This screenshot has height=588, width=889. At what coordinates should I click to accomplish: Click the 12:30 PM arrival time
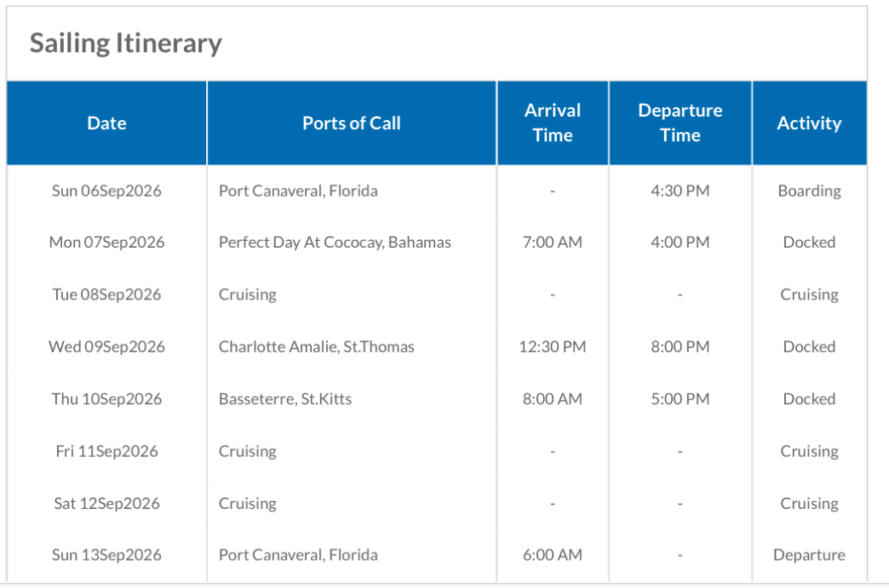coord(553,346)
